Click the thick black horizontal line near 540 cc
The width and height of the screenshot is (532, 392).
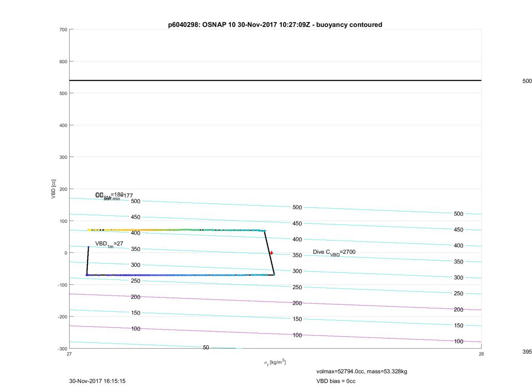[275, 81]
